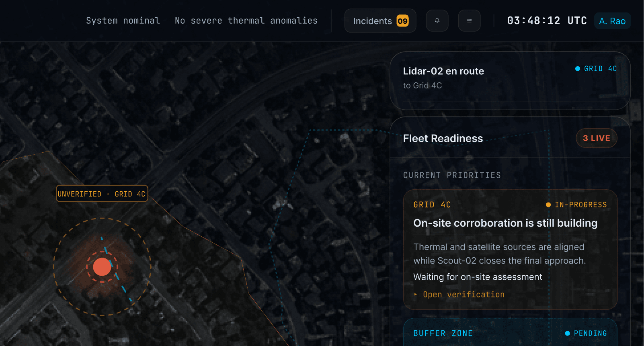Click the GRID 4C tag on Lidar-02 card

596,69
